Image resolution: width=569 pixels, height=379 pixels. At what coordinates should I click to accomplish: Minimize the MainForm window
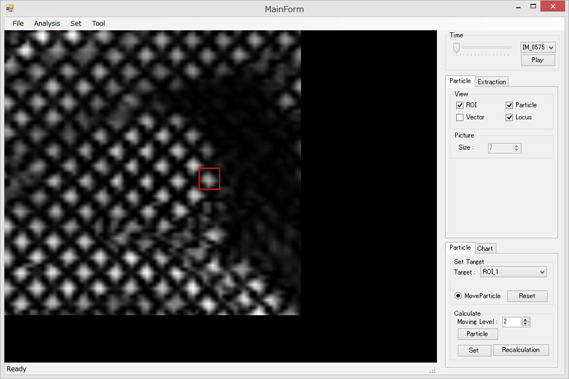[518, 7]
